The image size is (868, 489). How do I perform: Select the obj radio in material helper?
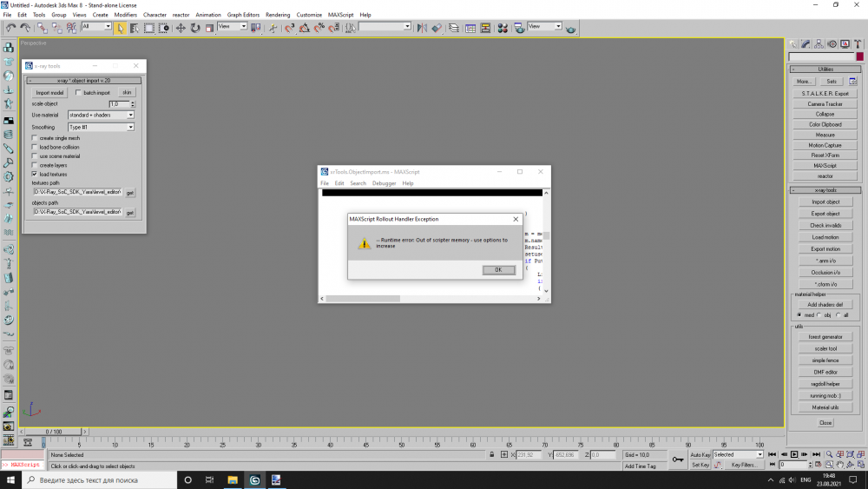pos(819,315)
